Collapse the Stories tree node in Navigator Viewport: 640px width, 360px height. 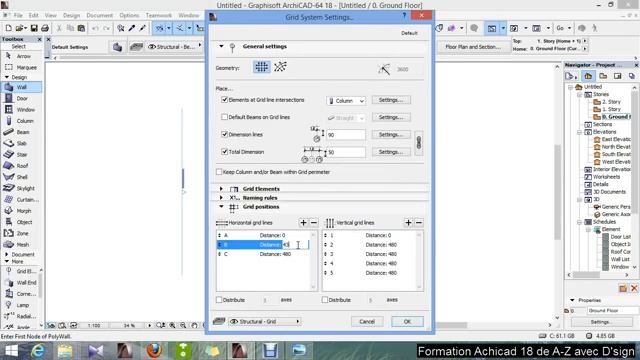(x=580, y=94)
